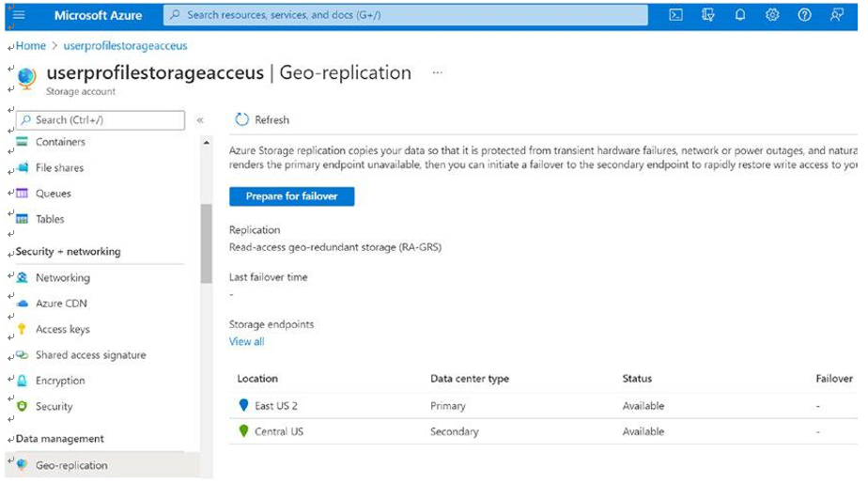Select the East US 2 row text
Image resolution: width=868 pixels, height=484 pixels.
(276, 406)
